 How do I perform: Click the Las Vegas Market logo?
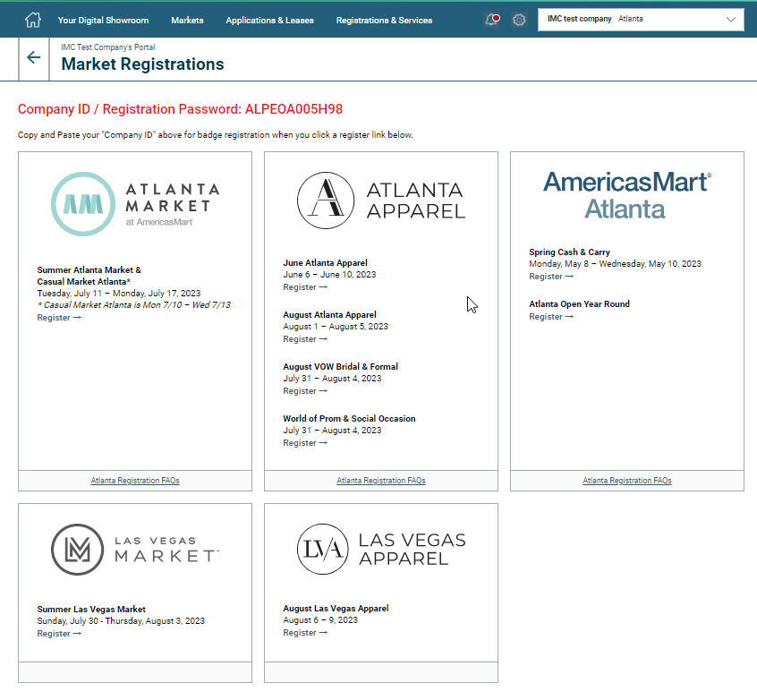point(135,550)
